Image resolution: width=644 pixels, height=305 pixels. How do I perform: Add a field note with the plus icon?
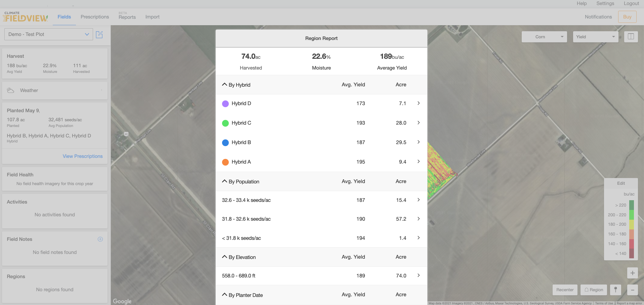[100, 239]
